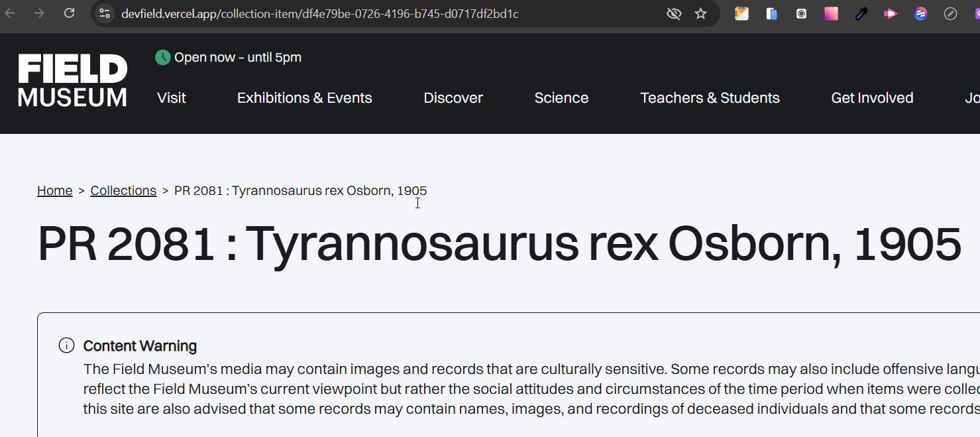Click the crossed-out eye icon in address bar
This screenshot has height=437, width=980.
(x=674, y=13)
